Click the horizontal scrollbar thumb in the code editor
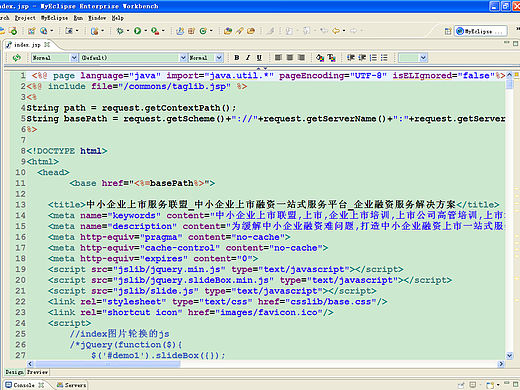 107,364
